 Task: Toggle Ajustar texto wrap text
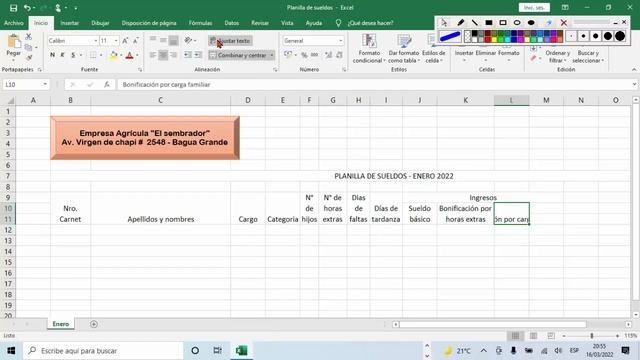(x=230, y=41)
